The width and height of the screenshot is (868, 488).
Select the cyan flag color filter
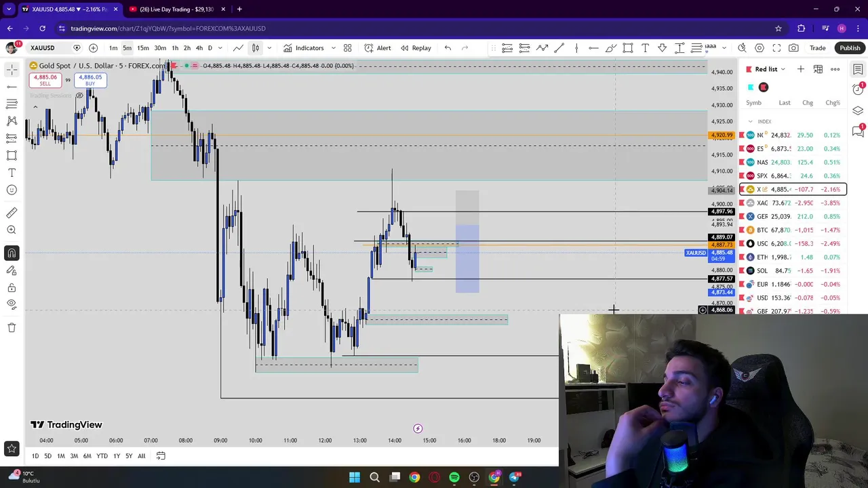[x=751, y=87]
